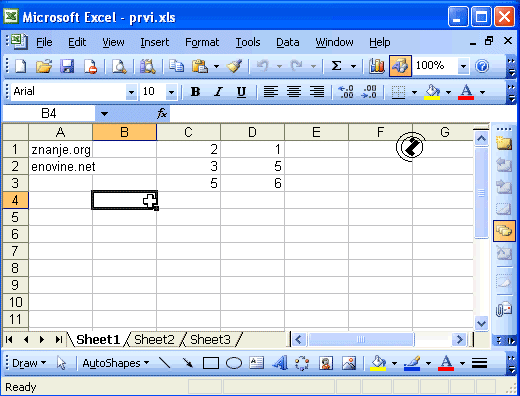
Task: Open the Insert menu
Action: [155, 42]
